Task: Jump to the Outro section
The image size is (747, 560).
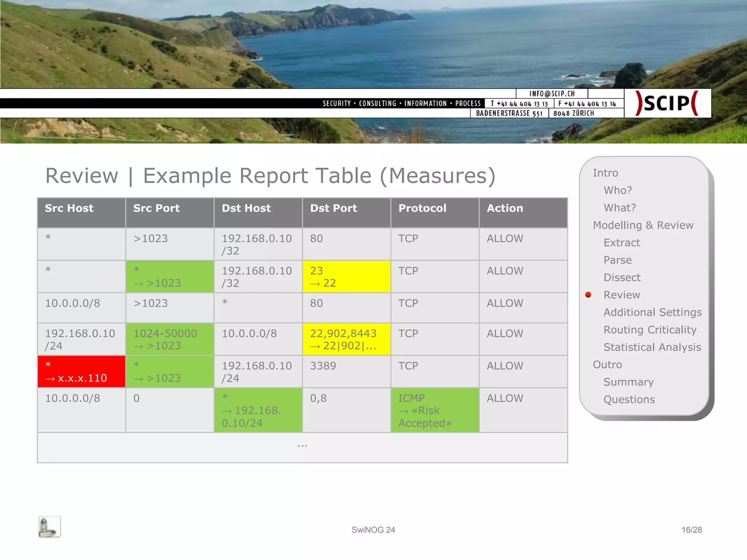Action: click(607, 365)
